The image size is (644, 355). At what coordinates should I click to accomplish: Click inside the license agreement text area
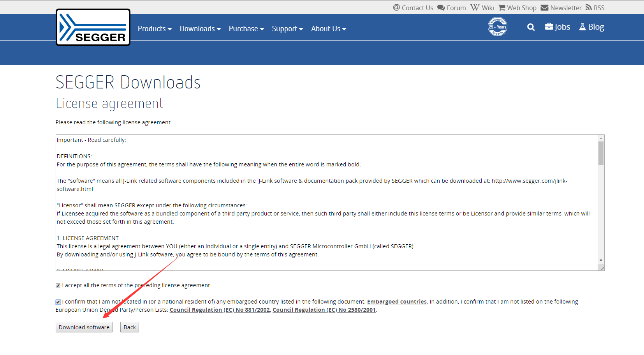click(327, 203)
